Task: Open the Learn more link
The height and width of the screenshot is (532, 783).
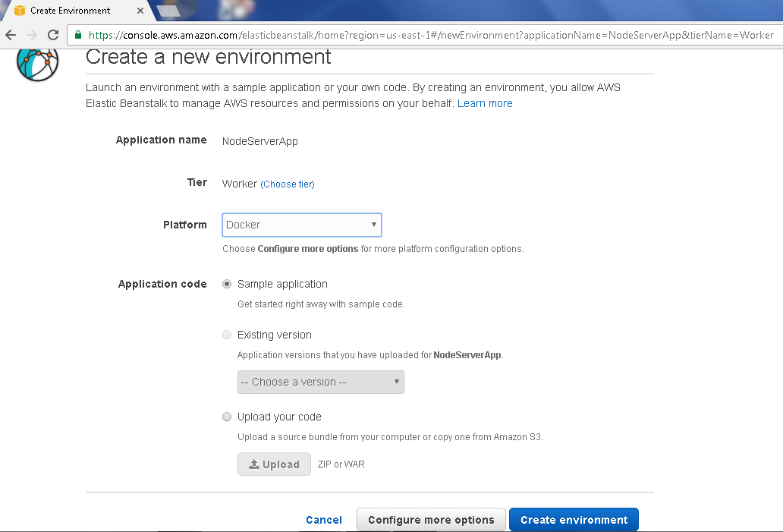Action: (x=485, y=103)
